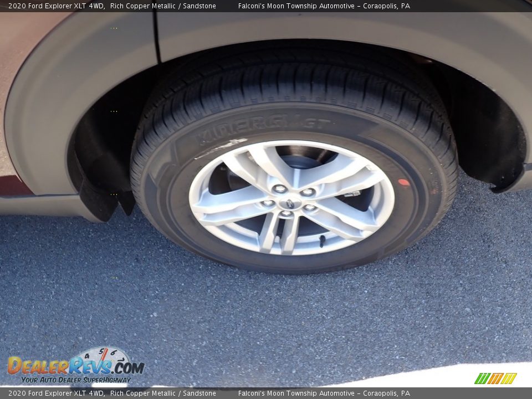Click the speedometer graphic in DealerRevs logo
This screenshot has height=399, width=532.
pos(104,355)
